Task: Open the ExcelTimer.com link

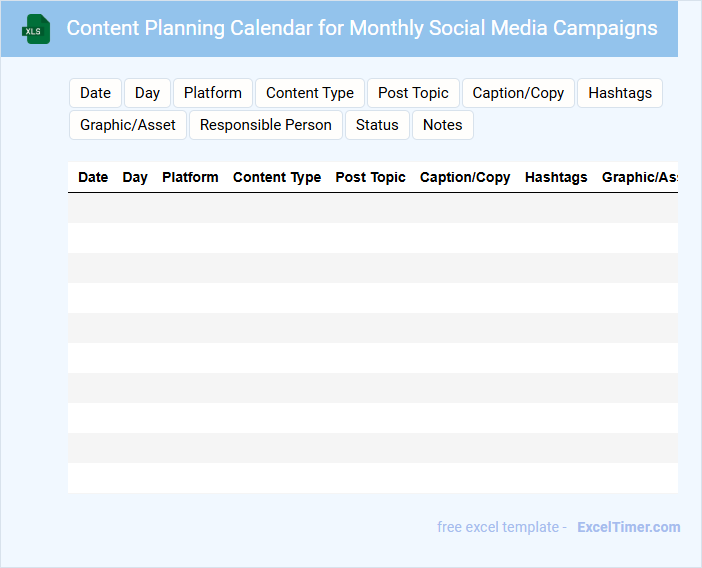Action: click(x=629, y=527)
